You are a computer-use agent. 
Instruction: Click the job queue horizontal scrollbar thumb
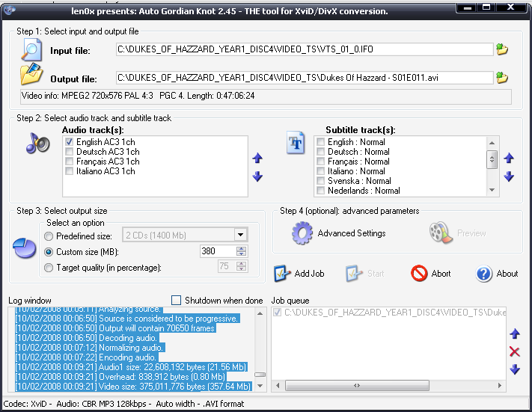coord(357,386)
